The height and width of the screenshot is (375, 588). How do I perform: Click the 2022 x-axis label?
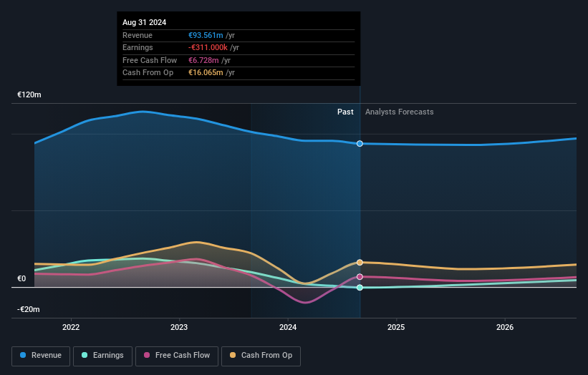pyautogui.click(x=71, y=327)
